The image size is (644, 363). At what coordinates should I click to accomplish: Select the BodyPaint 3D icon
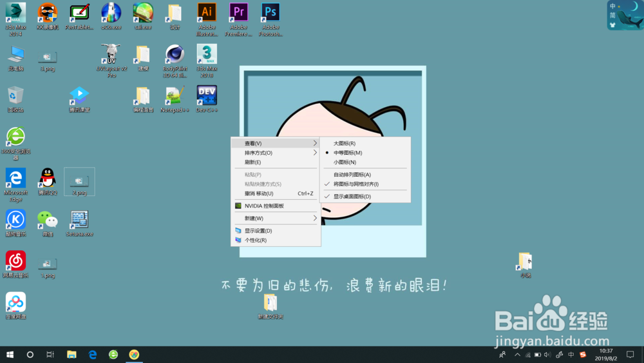click(x=175, y=61)
